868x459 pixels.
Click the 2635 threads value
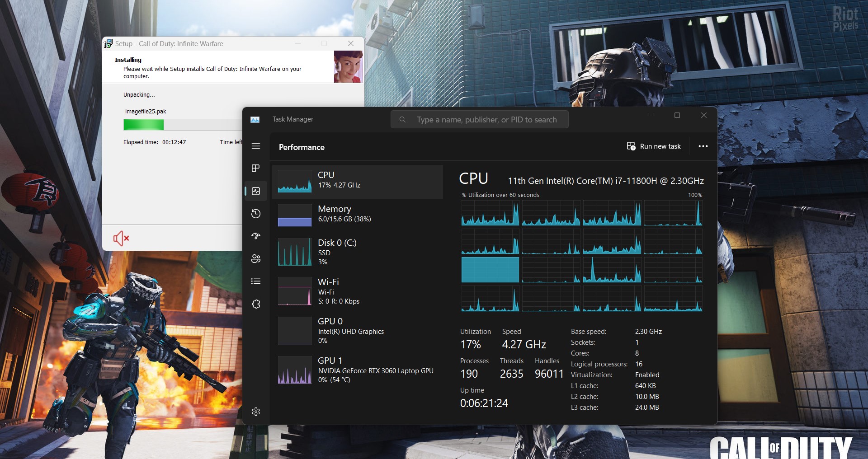pos(511,374)
